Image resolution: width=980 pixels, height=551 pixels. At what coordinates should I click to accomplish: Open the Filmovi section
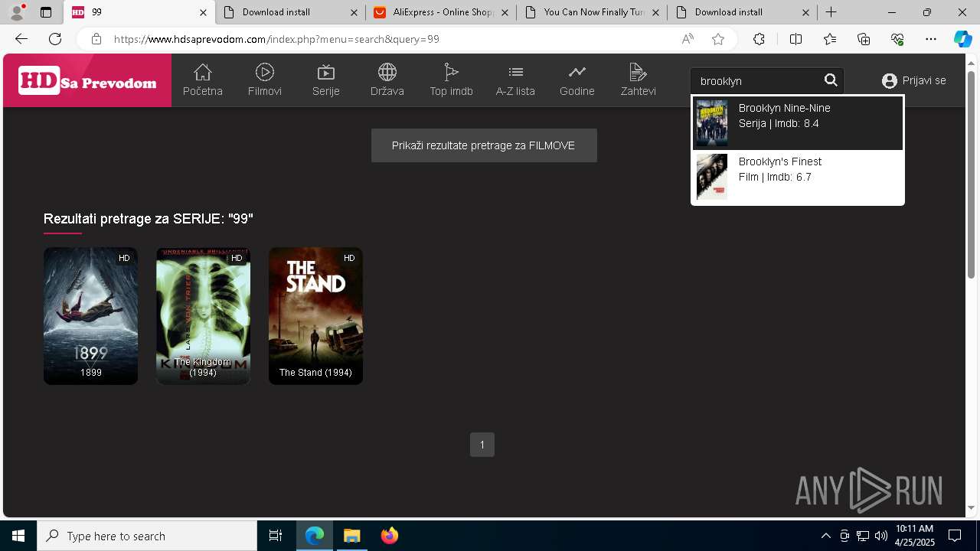[x=265, y=80]
